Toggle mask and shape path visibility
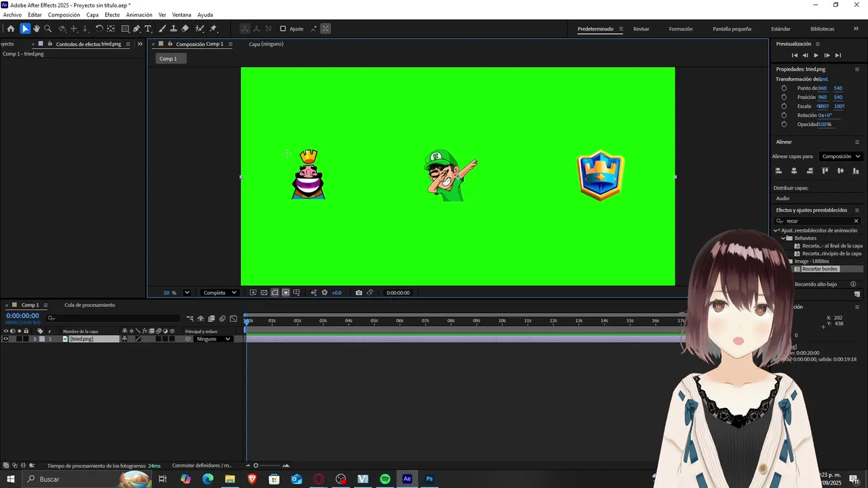 click(275, 293)
